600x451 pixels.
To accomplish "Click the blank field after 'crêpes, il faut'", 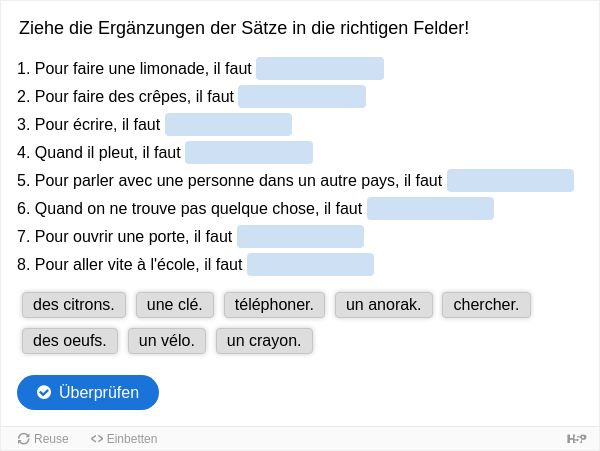I will [302, 96].
